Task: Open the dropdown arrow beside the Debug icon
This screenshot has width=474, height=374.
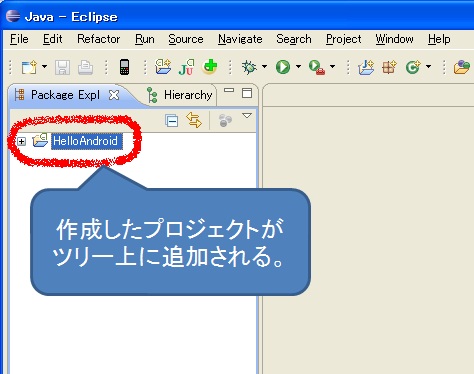Action: tap(264, 67)
